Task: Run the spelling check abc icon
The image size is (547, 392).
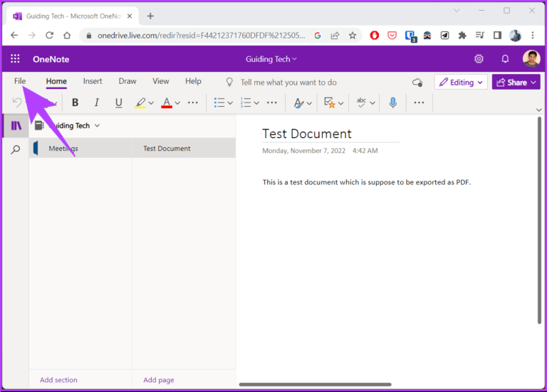Action: (x=361, y=102)
